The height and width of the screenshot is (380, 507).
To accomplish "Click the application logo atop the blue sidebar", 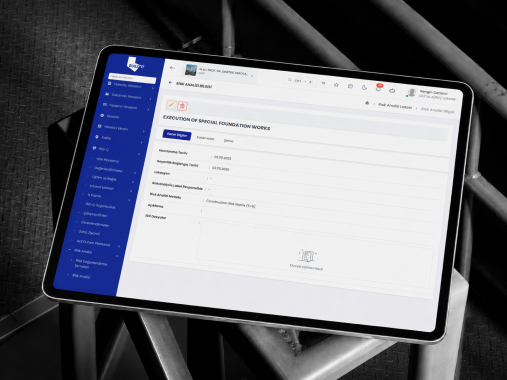I will pyautogui.click(x=136, y=64).
